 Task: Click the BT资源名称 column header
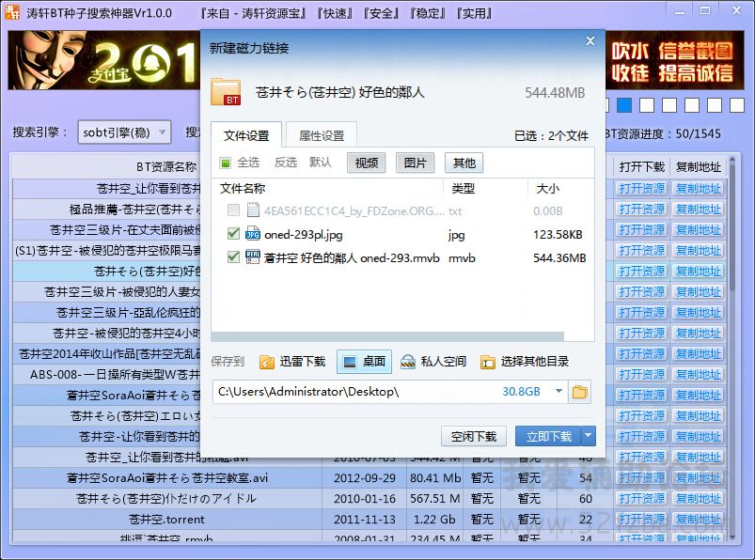point(166,166)
